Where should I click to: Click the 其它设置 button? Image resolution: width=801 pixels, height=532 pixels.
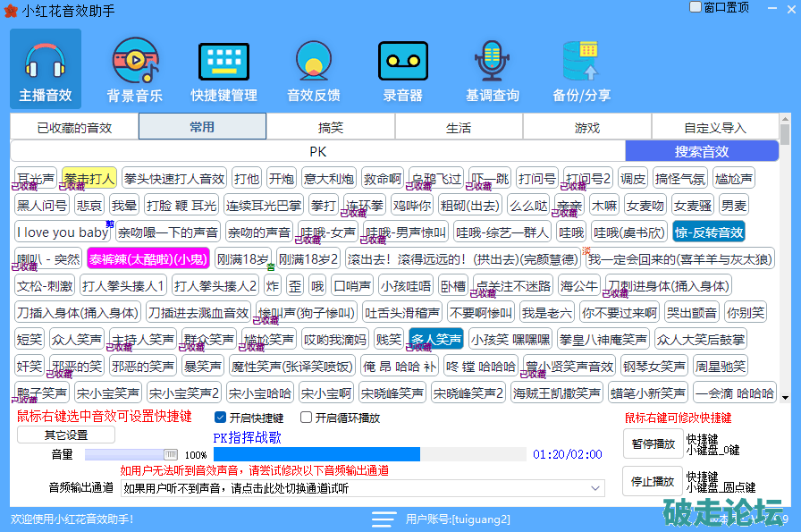pyautogui.click(x=66, y=435)
